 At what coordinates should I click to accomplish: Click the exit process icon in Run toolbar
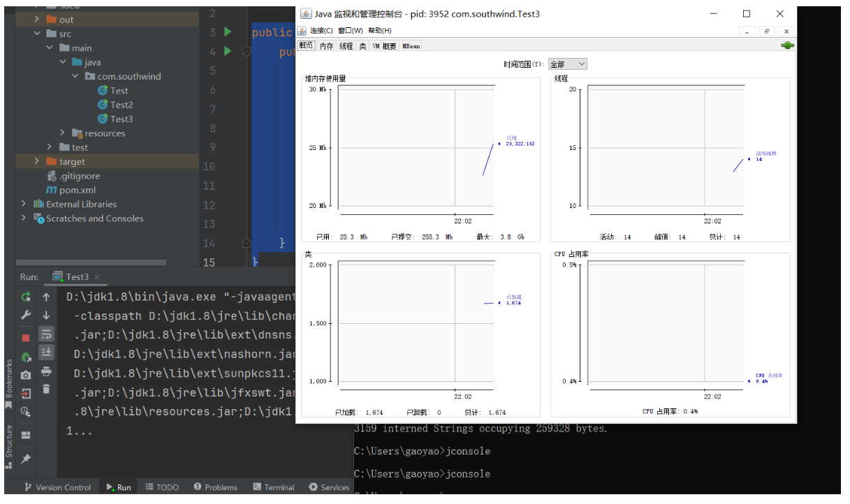tap(26, 393)
